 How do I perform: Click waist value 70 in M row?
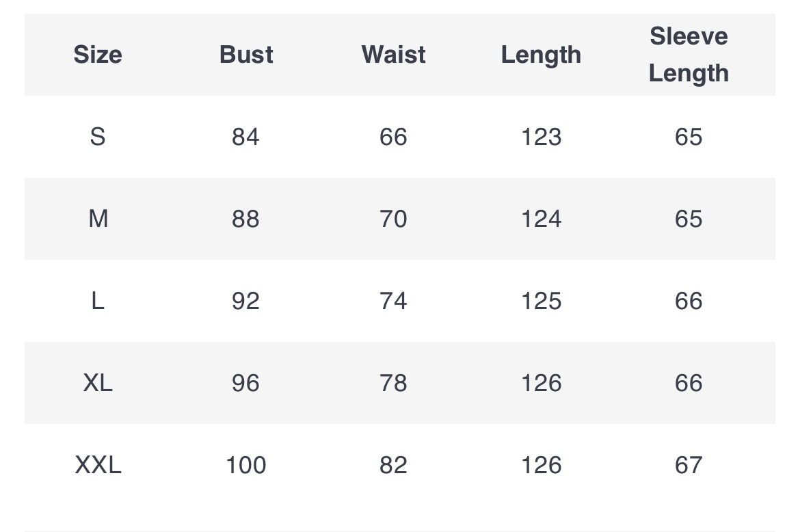[393, 219]
